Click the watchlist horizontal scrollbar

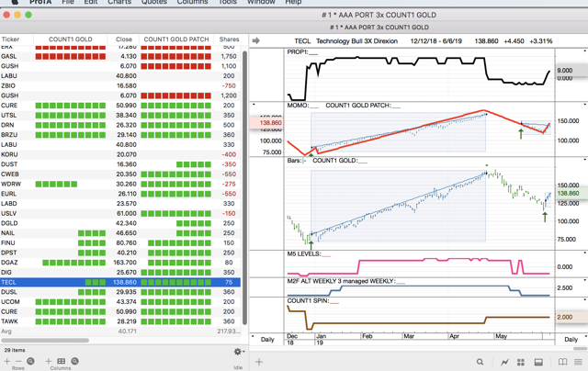(45, 341)
